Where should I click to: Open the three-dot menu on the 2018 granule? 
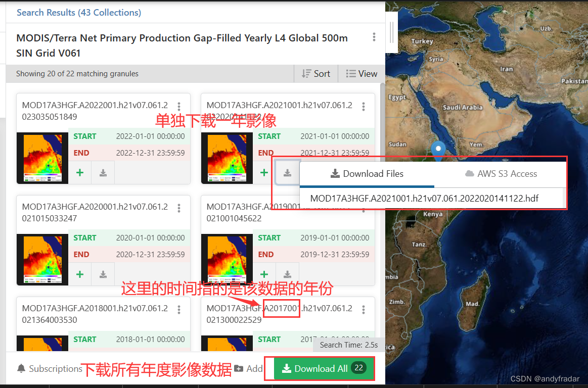point(179,309)
